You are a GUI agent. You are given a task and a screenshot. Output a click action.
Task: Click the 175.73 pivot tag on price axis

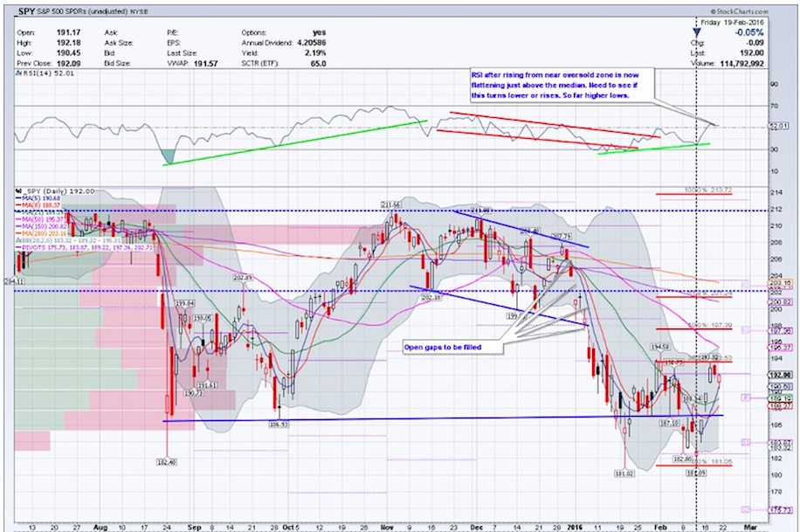pos(780,510)
